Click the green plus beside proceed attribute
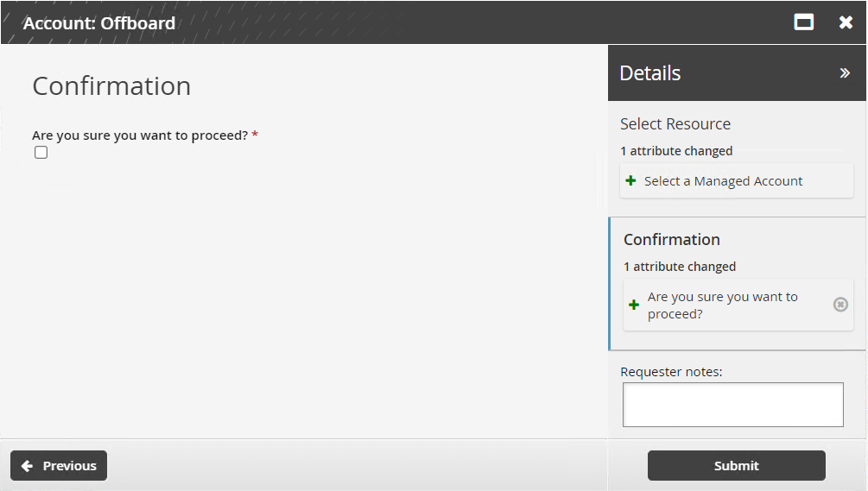The width and height of the screenshot is (868, 491). (634, 305)
